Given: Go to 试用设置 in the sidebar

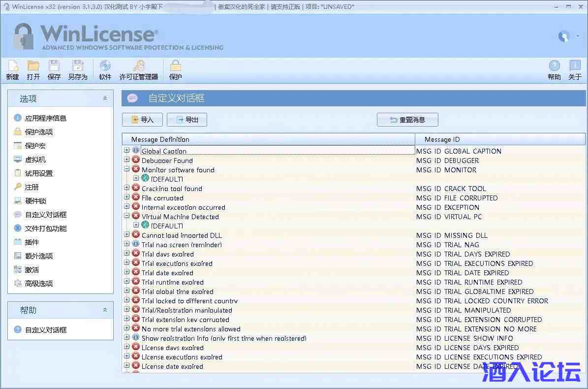Looking at the screenshot, I should [39, 173].
